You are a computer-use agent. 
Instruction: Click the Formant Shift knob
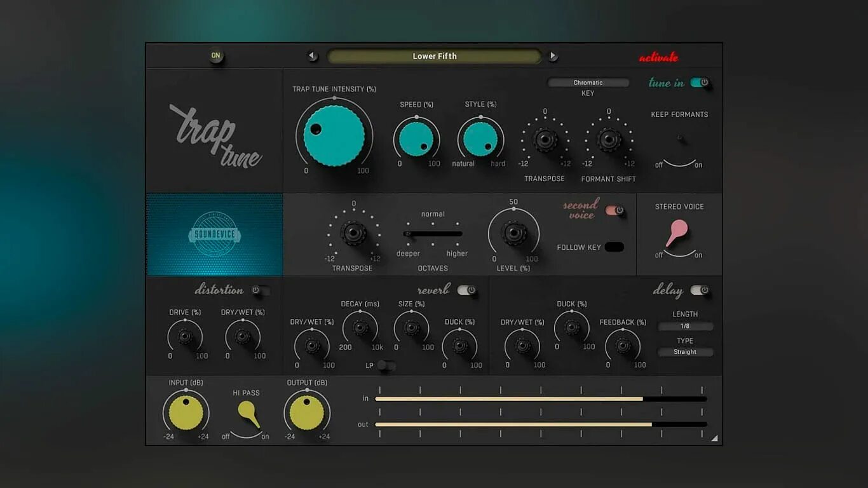pos(609,140)
